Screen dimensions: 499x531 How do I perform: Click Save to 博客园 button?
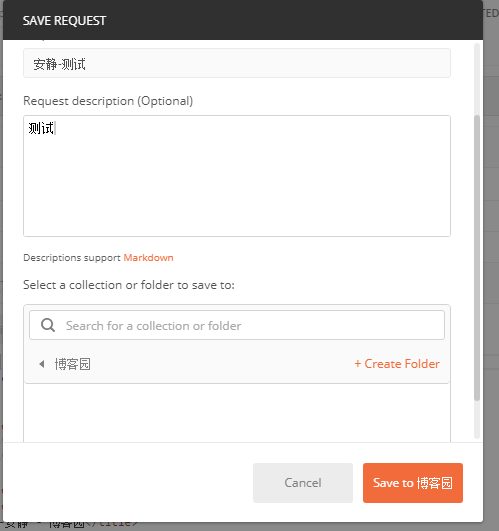tap(413, 483)
